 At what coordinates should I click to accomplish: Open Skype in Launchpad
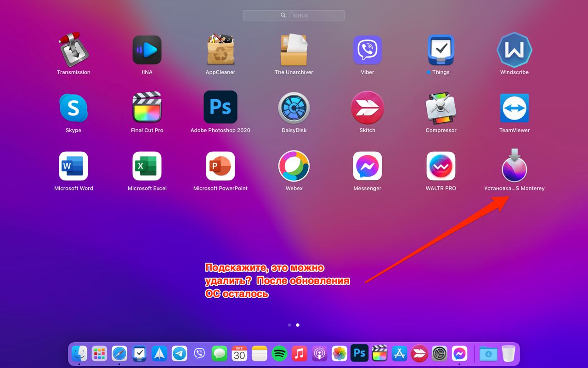(x=73, y=108)
